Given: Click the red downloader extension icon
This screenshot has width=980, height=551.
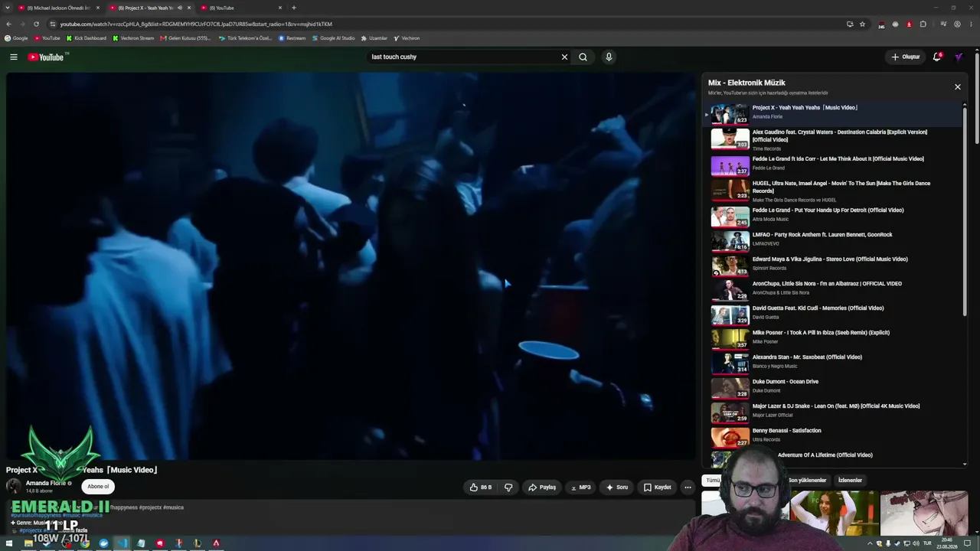Looking at the screenshot, I should (909, 24).
